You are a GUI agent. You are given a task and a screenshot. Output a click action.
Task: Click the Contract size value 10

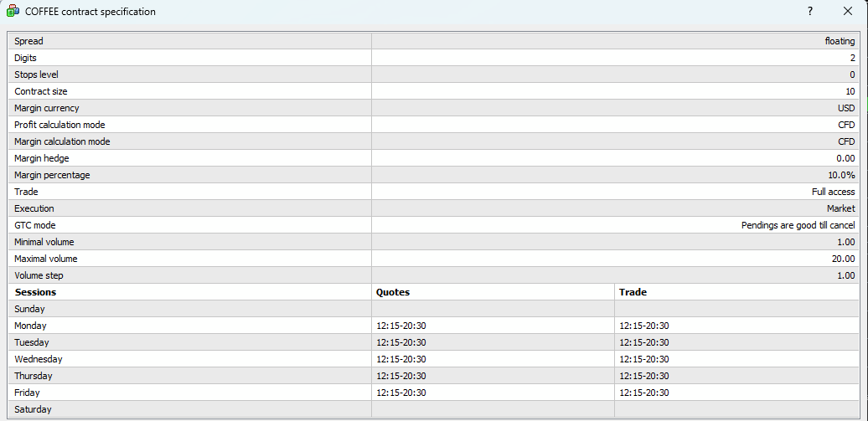tap(850, 91)
